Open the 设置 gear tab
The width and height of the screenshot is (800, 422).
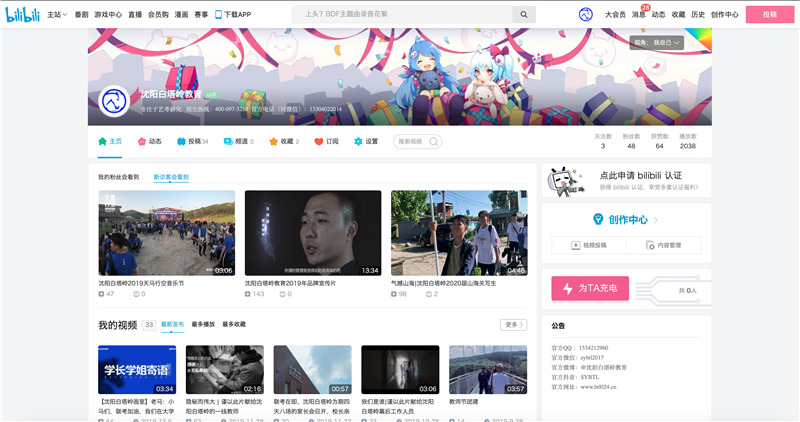tap(366, 141)
